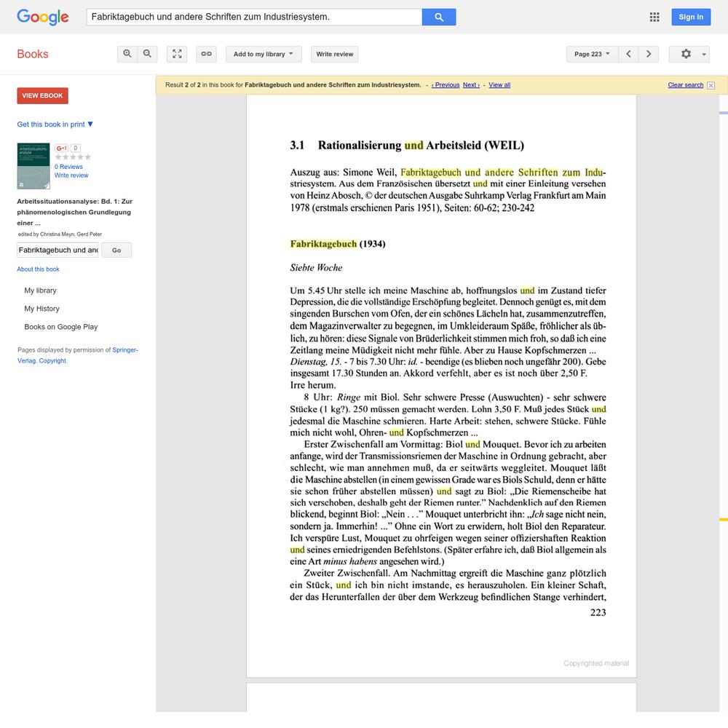Click the book cover thumbnail
This screenshot has width=728, height=728.
point(33,166)
